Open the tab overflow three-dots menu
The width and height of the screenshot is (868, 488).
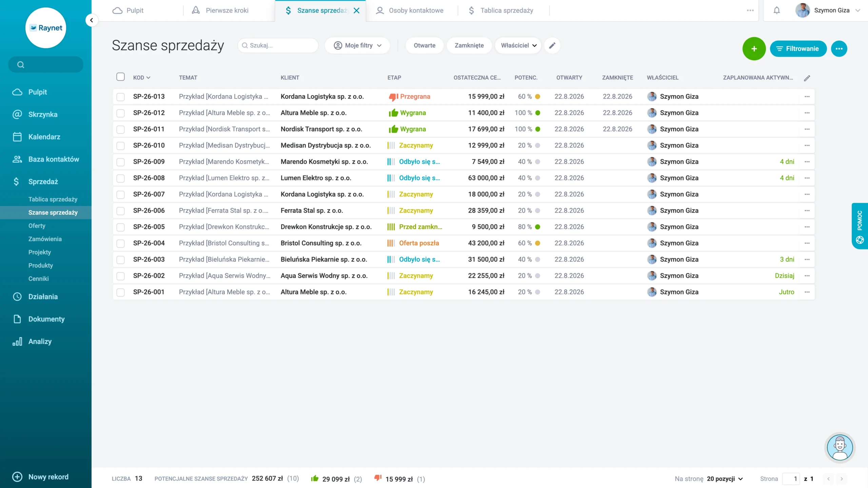[750, 11]
